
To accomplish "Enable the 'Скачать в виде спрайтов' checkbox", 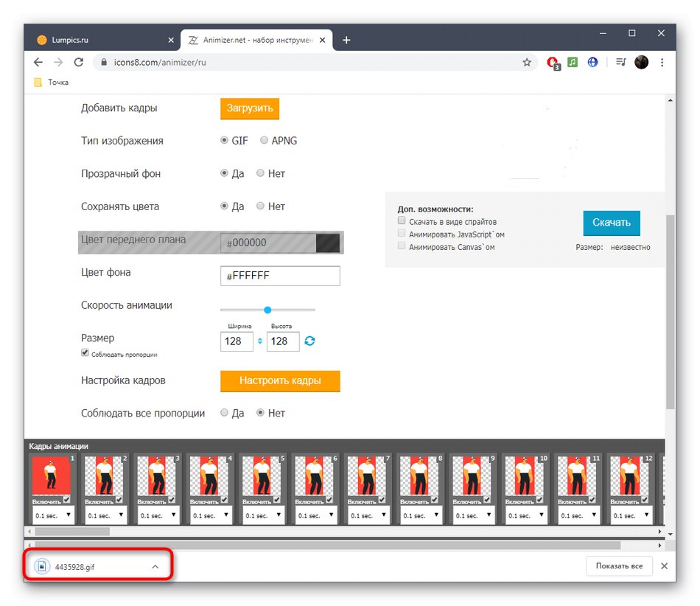I will point(402,220).
